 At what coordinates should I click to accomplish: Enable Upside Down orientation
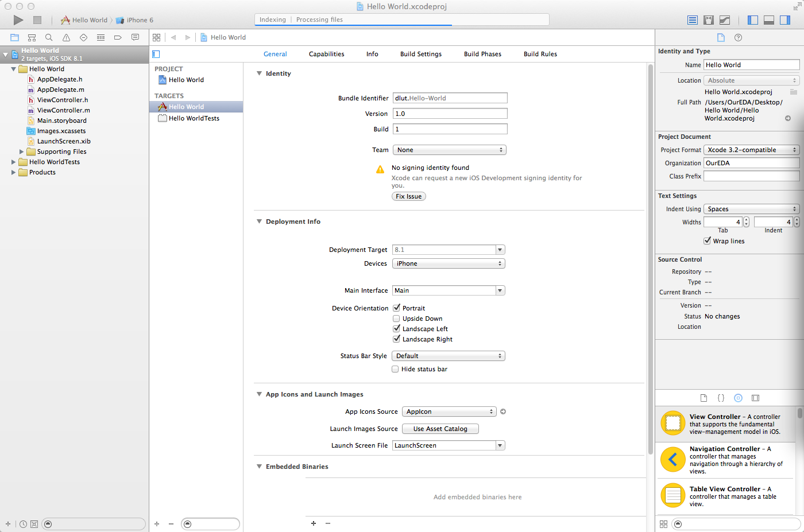tap(396, 319)
